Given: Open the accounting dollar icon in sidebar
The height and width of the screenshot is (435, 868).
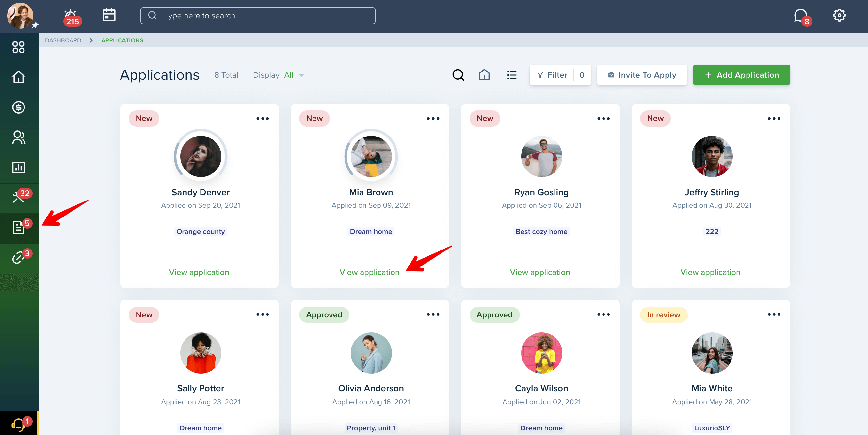Looking at the screenshot, I should click(19, 107).
